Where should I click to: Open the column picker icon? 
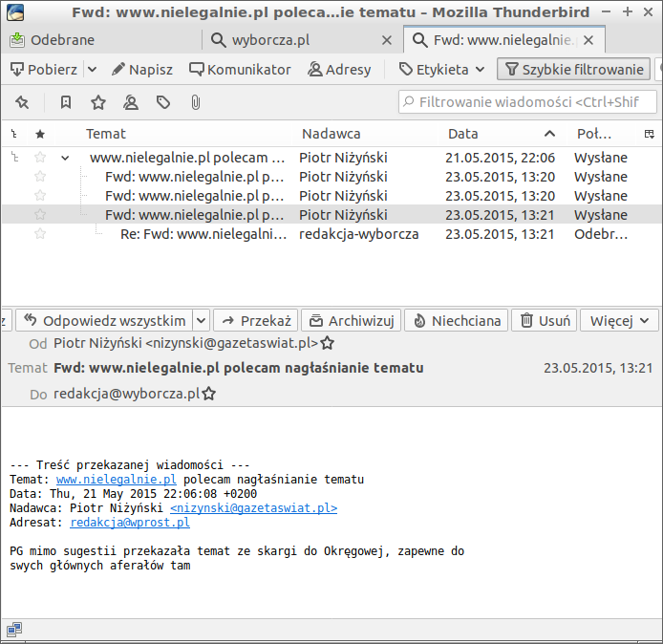(650, 134)
